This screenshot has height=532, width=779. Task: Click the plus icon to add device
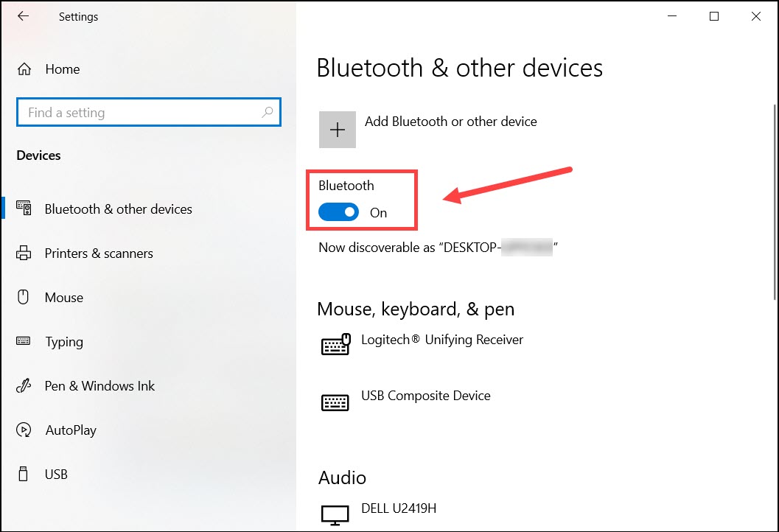pyautogui.click(x=338, y=130)
